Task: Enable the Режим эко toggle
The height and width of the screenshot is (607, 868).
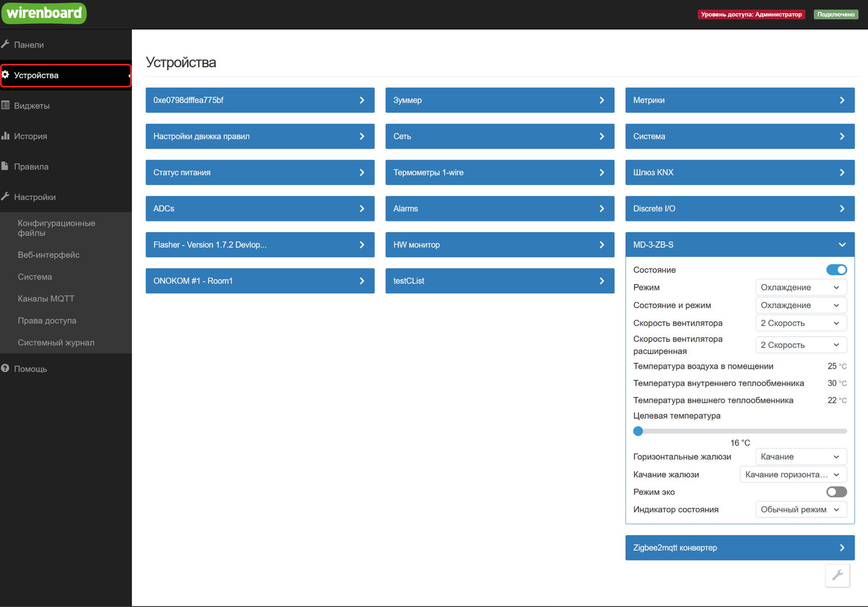Action: pyautogui.click(x=836, y=492)
